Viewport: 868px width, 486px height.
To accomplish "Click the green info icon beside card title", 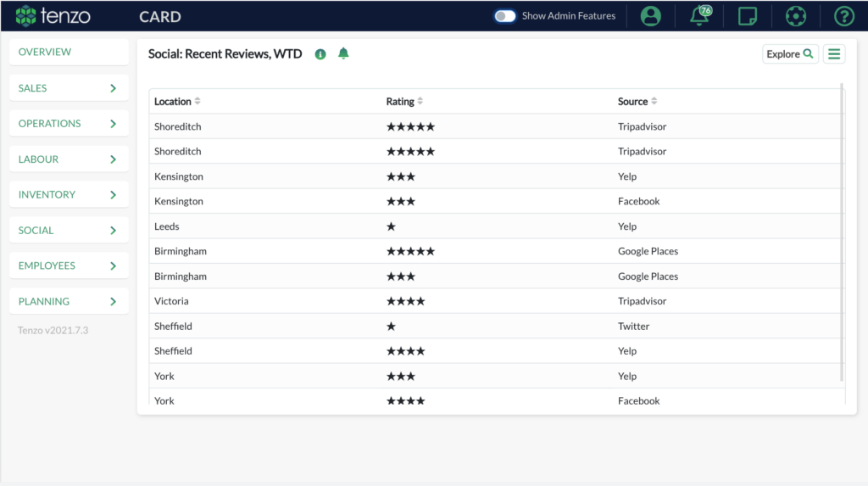I will [320, 54].
